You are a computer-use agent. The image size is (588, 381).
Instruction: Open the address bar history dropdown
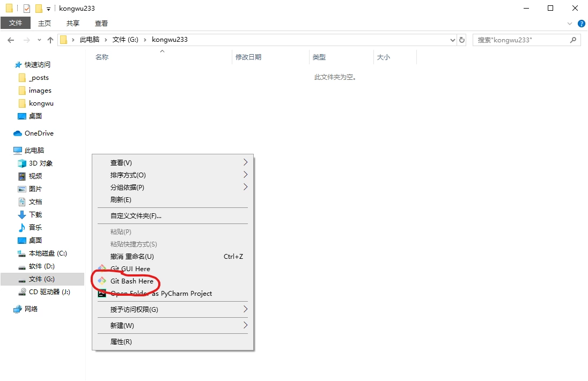tap(453, 40)
